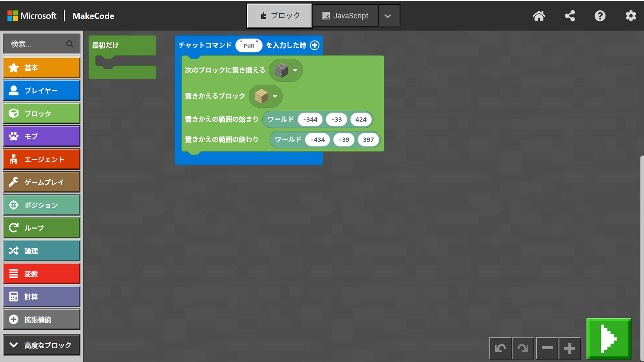The image size is (644, 362).
Task: Select the ワールド position block with -434
Action: pos(288,139)
